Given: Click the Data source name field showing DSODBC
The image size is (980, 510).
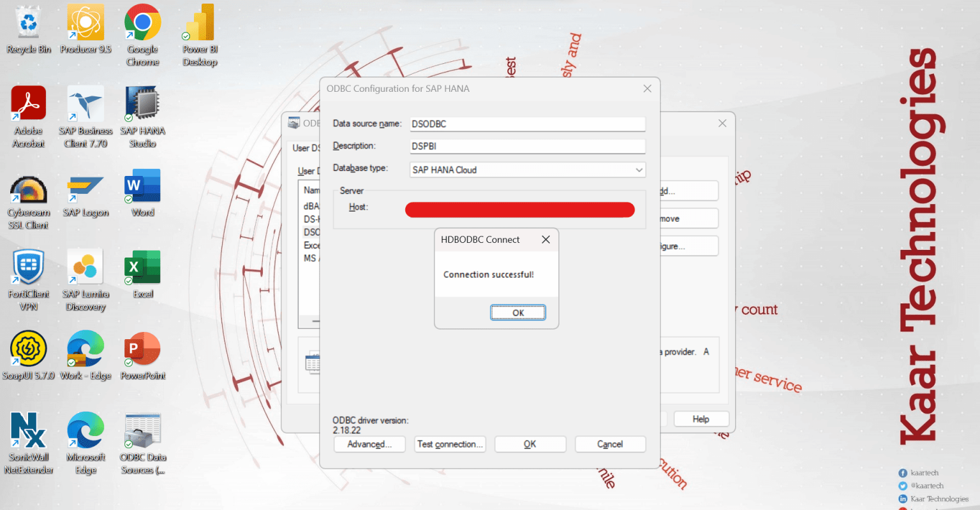Looking at the screenshot, I should tap(527, 124).
